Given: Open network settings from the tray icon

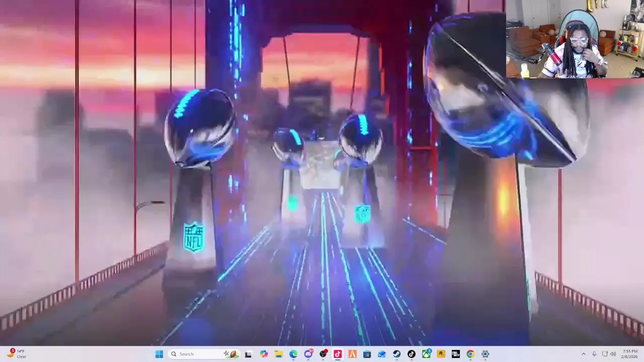Looking at the screenshot, I should [x=605, y=354].
